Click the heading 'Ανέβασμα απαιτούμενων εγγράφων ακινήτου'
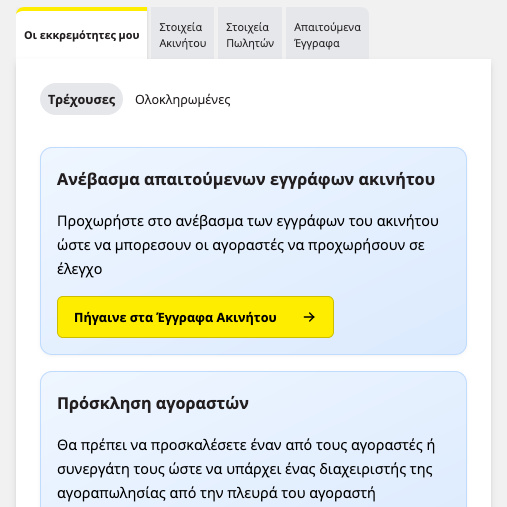507x507 pixels. (246, 179)
